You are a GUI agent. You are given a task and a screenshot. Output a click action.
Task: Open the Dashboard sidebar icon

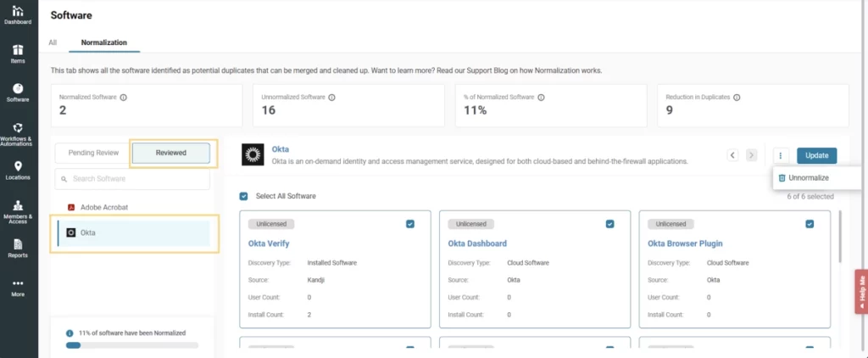(x=18, y=15)
